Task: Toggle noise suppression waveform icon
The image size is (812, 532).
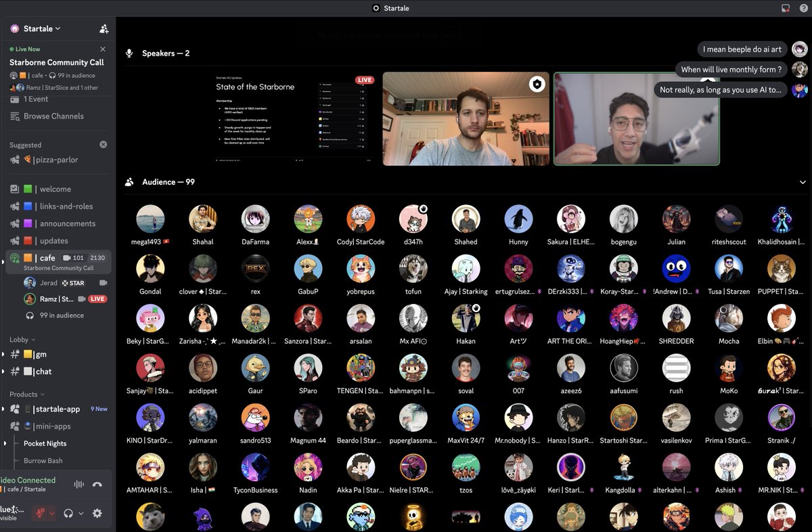Action: click(x=79, y=485)
